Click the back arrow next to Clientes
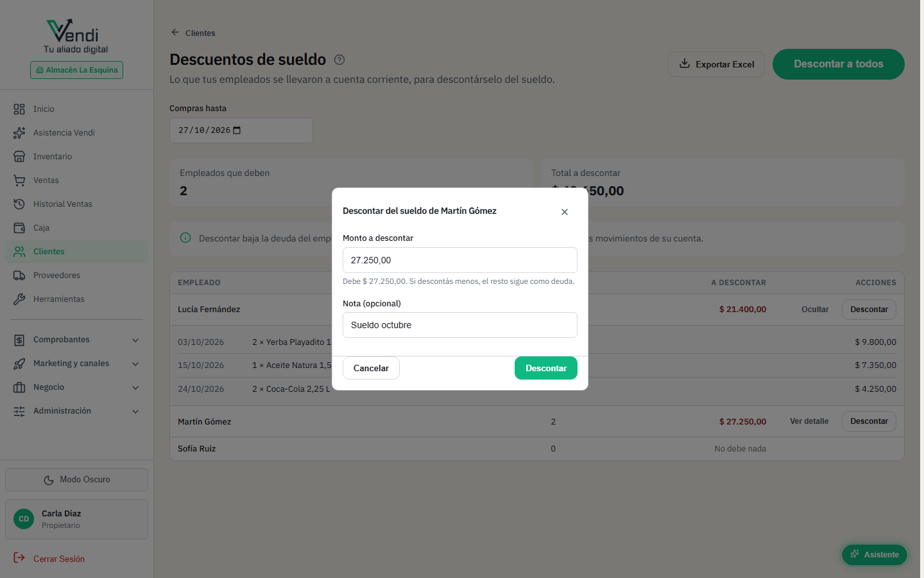 pyautogui.click(x=175, y=32)
